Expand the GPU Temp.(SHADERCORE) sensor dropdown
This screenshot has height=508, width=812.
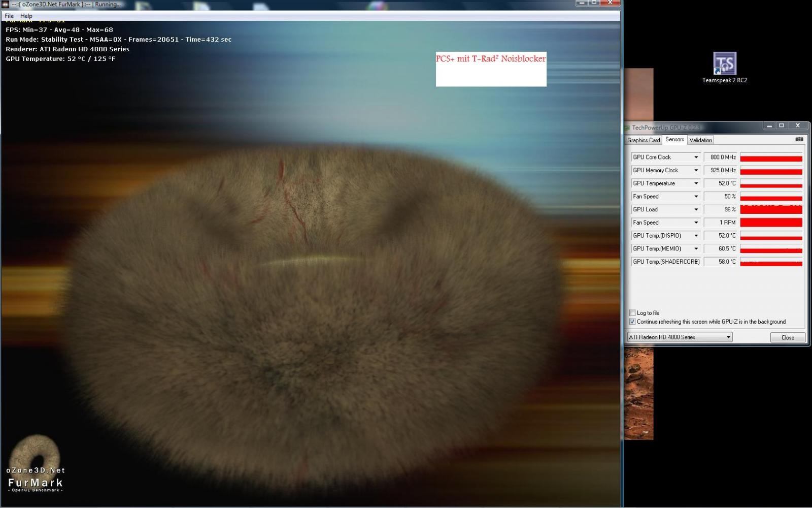coord(696,262)
